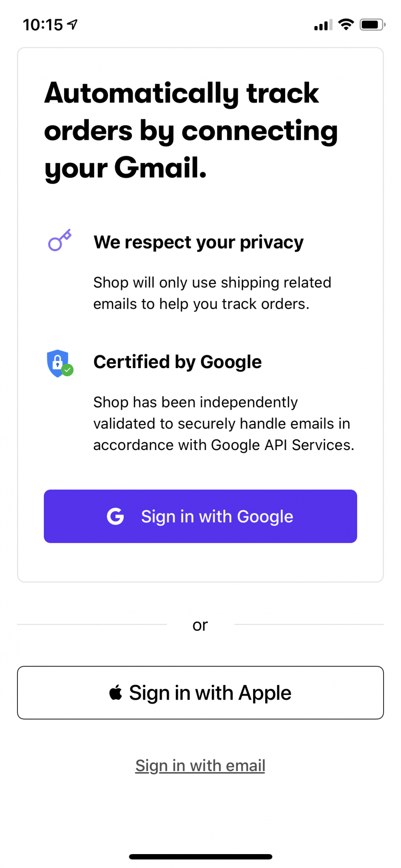Click Sign in with Apple button
Screen dimensions: 401x868
[200, 693]
